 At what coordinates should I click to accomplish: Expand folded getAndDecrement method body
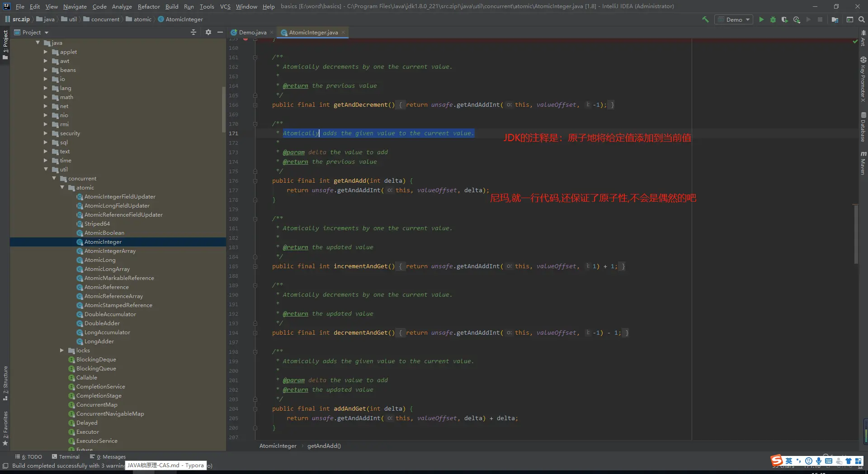pos(255,104)
